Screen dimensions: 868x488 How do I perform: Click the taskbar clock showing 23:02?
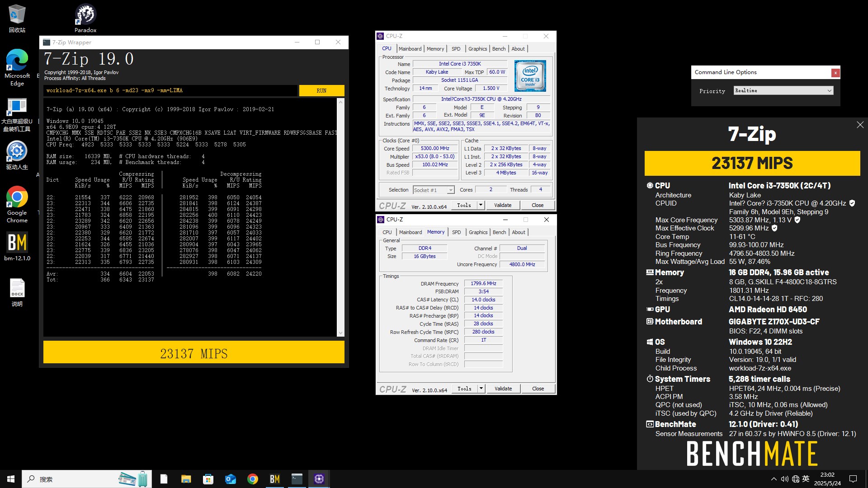click(827, 479)
